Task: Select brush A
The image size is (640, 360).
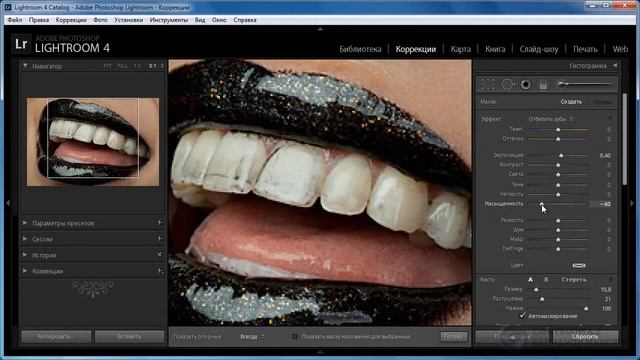Action: 530,280
